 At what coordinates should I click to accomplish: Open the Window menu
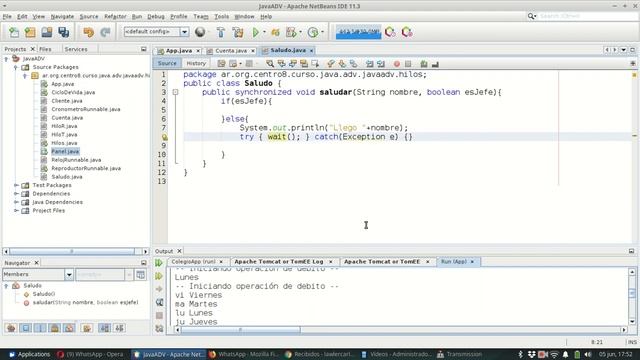coord(244,16)
